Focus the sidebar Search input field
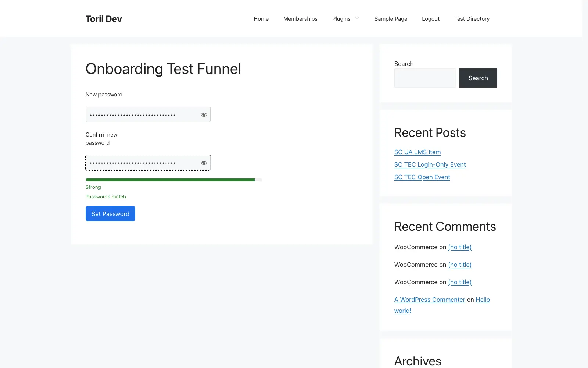The width and height of the screenshot is (588, 368). coord(425,78)
